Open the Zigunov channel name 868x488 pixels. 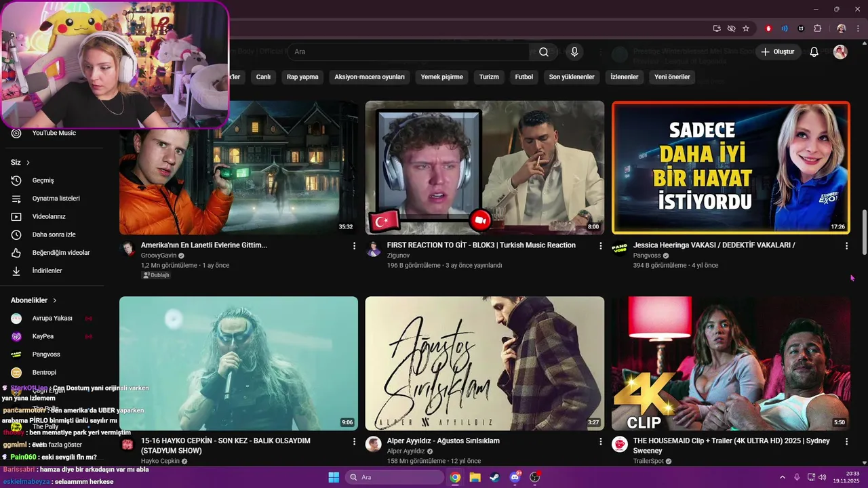[x=398, y=256]
